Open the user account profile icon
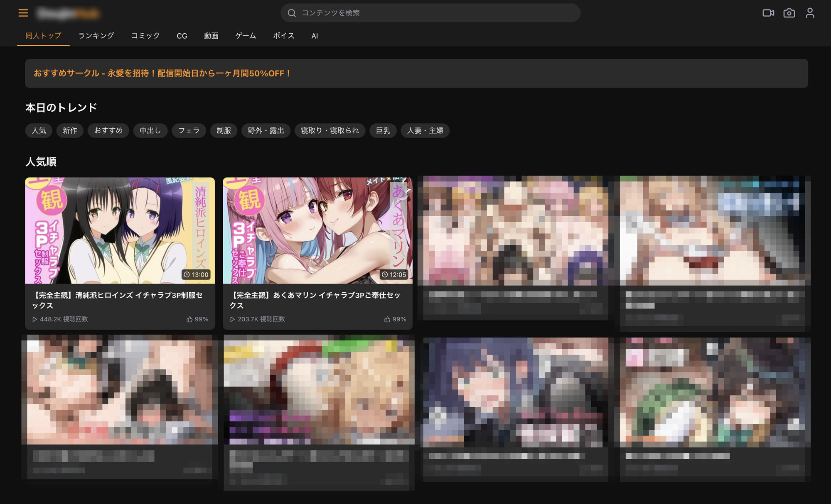This screenshot has width=831, height=504. pos(809,13)
